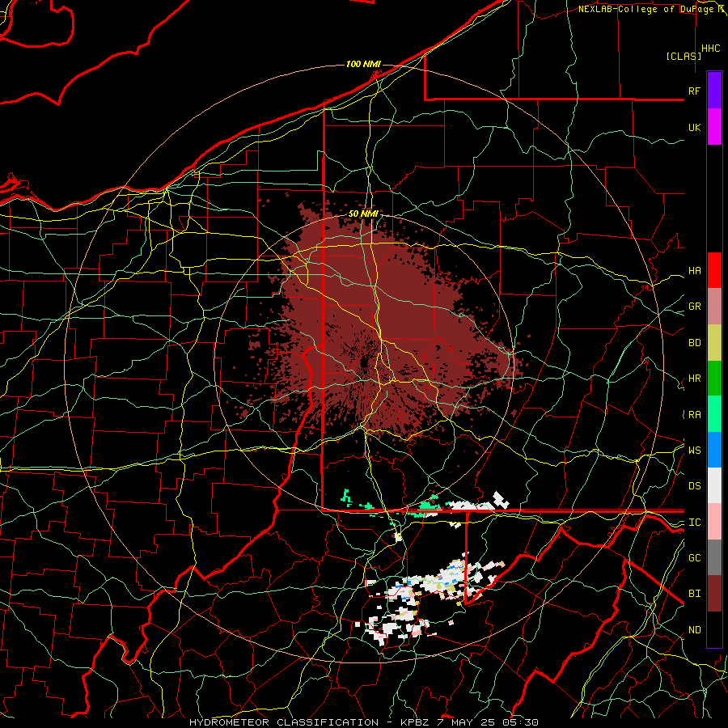
Task: Click the purple RF legend color block
Action: click(714, 91)
